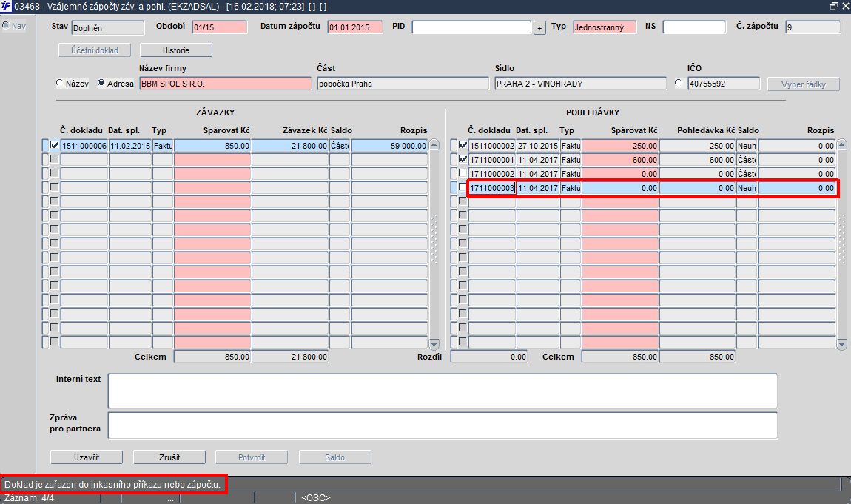Click the restore window icon in the title bar
Screen dimensions: 851x504
click(834, 6)
